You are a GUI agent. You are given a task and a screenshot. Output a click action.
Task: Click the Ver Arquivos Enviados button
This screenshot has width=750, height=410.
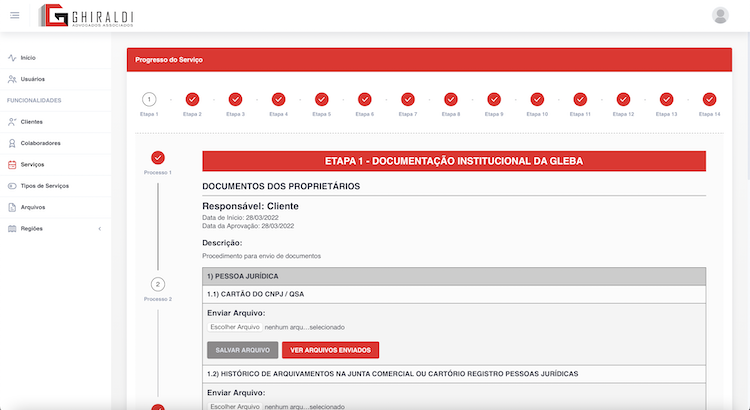(331, 350)
